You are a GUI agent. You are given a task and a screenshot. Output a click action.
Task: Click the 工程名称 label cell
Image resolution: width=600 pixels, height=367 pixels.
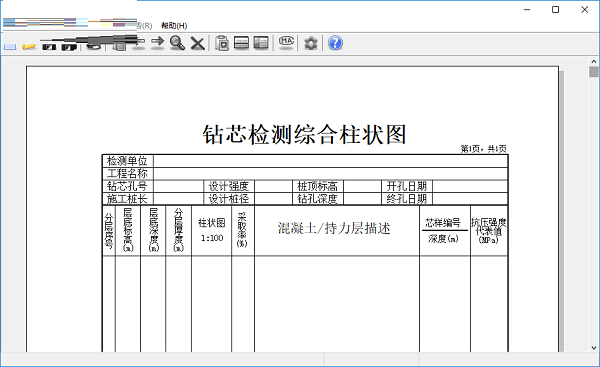(x=127, y=173)
